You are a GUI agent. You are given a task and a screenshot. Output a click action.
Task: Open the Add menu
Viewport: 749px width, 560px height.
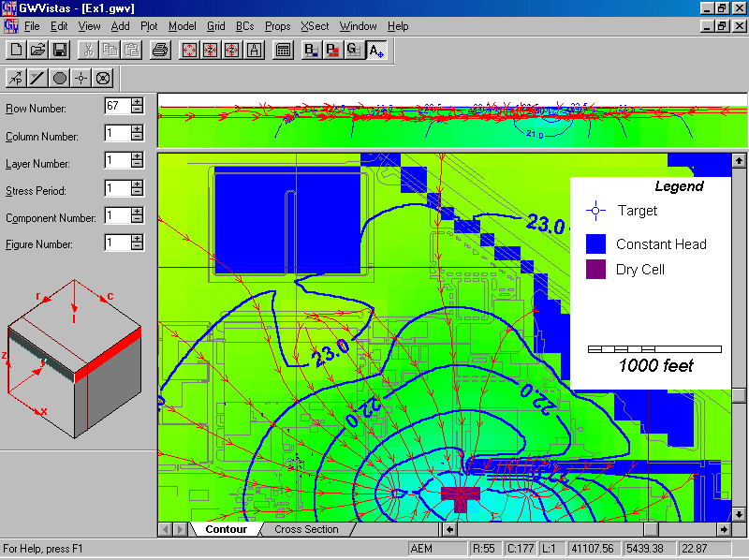pos(120,26)
